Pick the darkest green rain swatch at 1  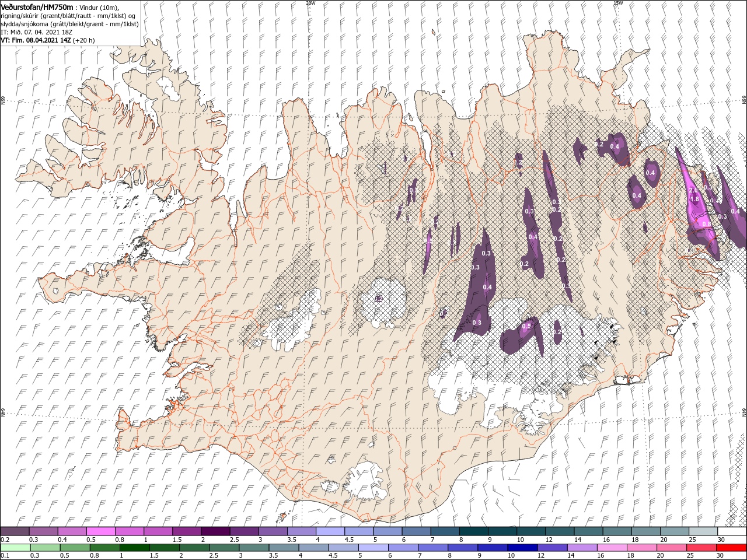[x=134, y=547]
